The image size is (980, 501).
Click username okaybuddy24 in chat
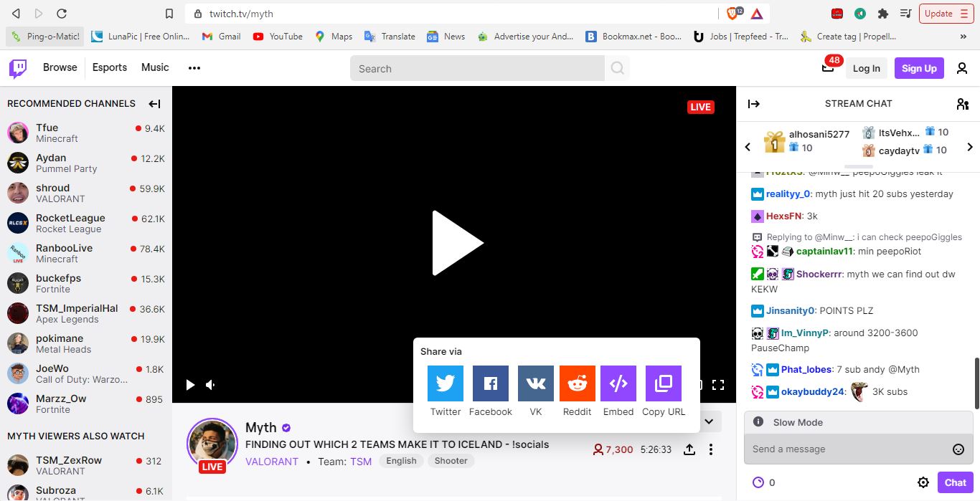(813, 391)
